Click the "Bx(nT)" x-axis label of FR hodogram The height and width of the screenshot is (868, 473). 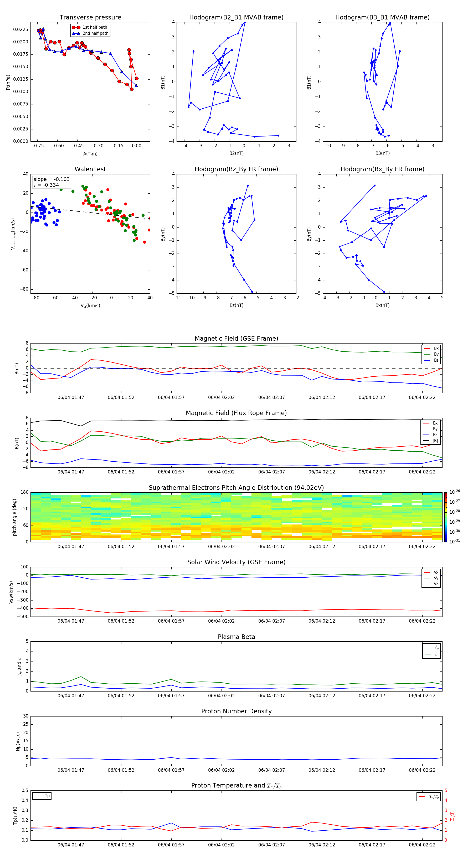coord(382,305)
